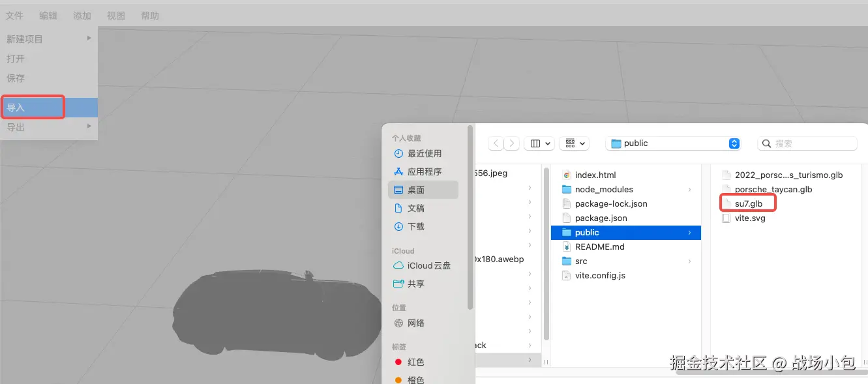868x384 pixels.
Task: Choose 打开 in the file menu
Action: (49, 59)
